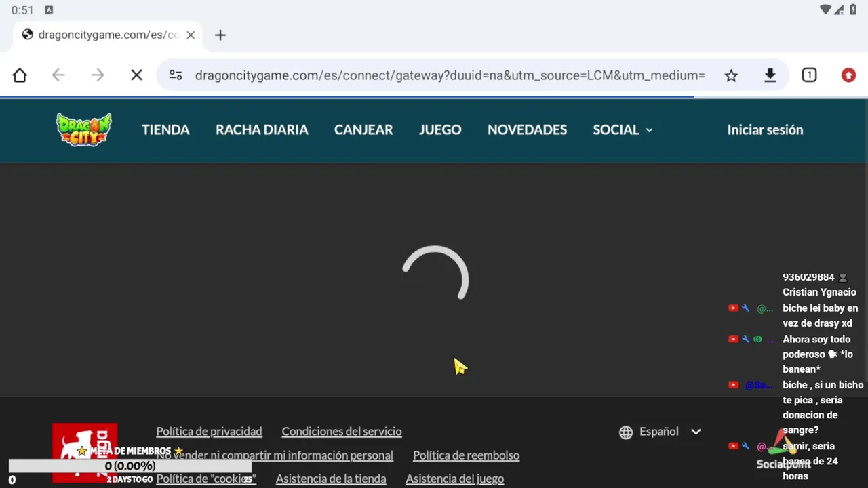Open NOVEDADES in the navigation bar
Image resolution: width=868 pixels, height=488 pixels.
coord(527,129)
